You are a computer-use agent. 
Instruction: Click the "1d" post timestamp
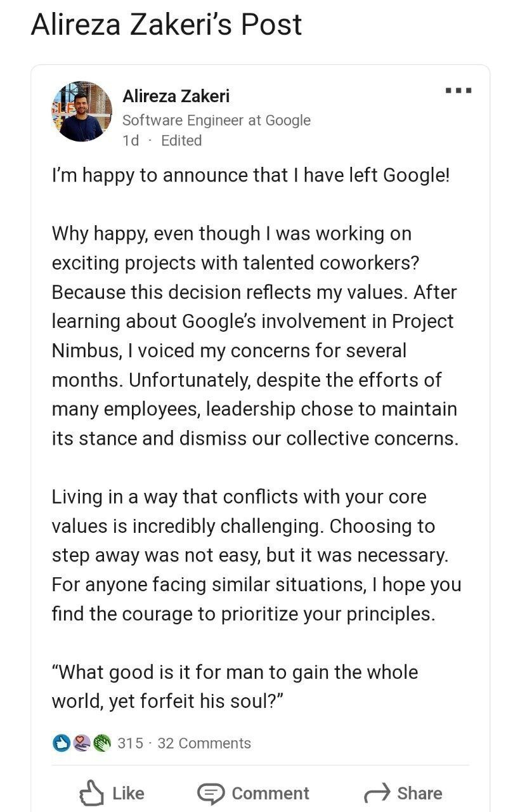click(x=130, y=140)
